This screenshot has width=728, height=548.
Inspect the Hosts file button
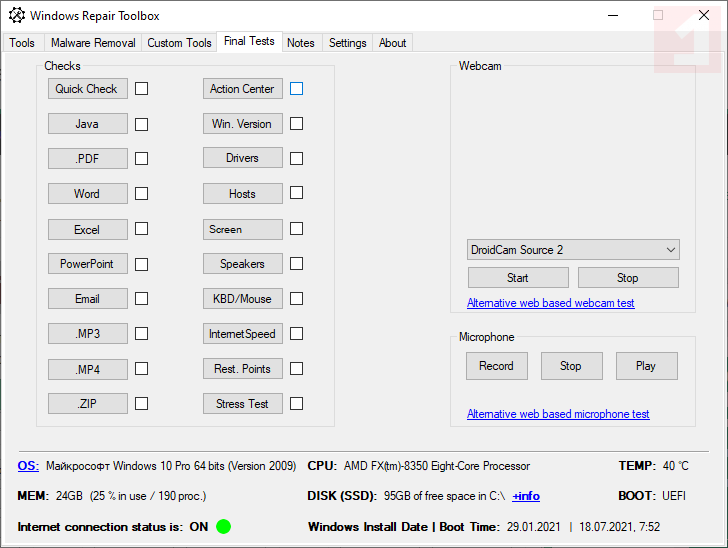click(x=243, y=193)
